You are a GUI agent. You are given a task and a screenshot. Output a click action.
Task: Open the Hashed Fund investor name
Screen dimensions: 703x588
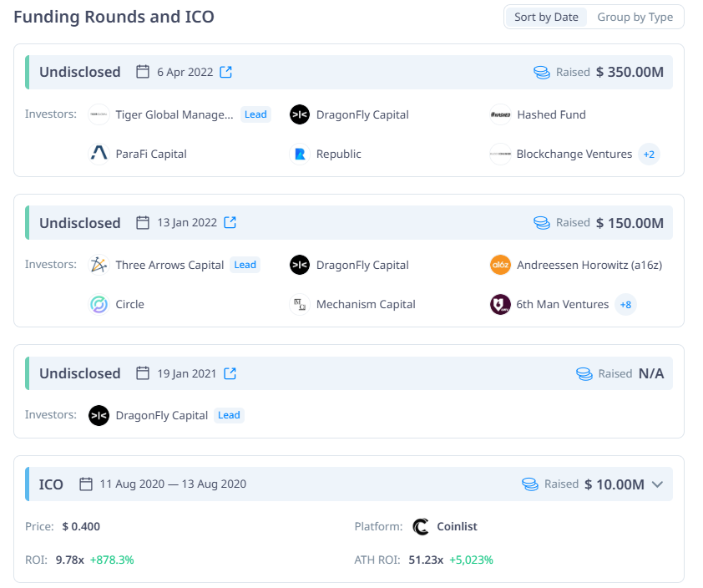point(551,114)
